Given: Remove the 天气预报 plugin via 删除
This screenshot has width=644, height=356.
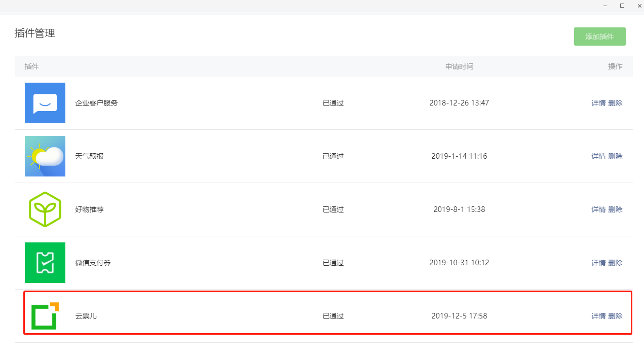Looking at the screenshot, I should click(615, 156).
